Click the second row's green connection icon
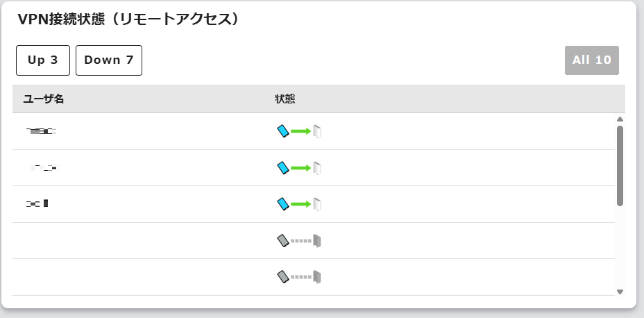This screenshot has width=644, height=318. [300, 168]
